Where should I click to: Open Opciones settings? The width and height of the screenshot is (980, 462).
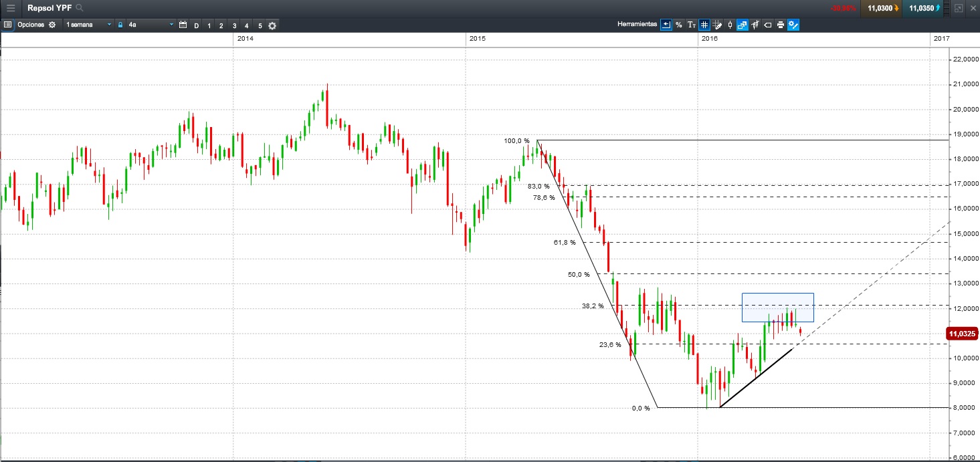[x=37, y=25]
